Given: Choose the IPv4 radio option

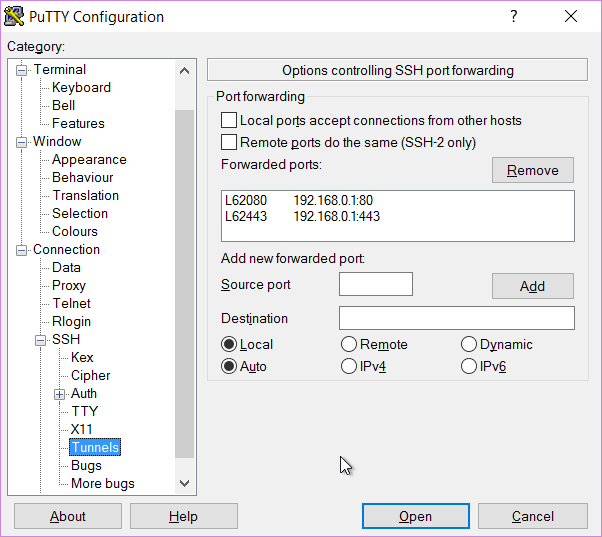Looking at the screenshot, I should [x=349, y=366].
